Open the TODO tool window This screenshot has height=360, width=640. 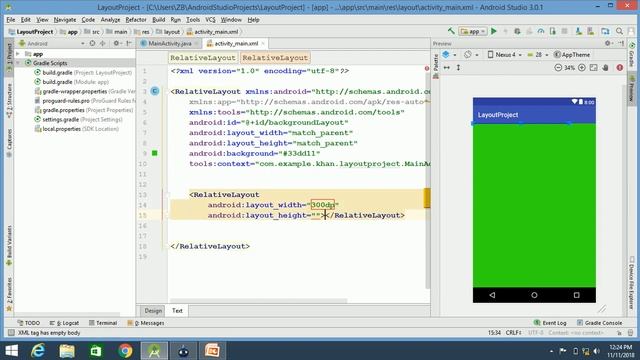click(29, 323)
